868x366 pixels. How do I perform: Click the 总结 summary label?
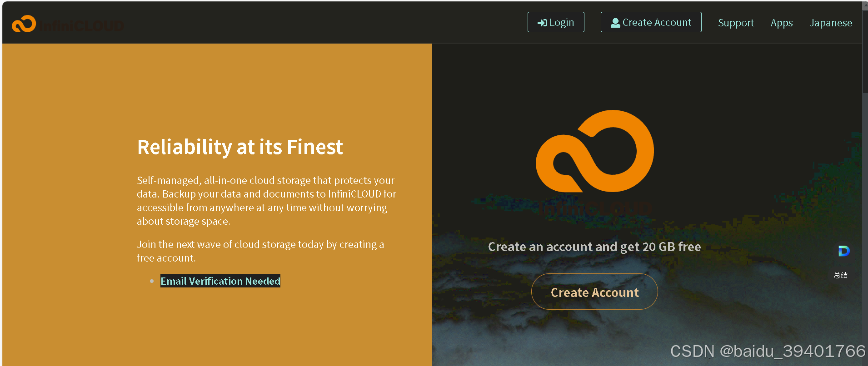click(x=841, y=275)
